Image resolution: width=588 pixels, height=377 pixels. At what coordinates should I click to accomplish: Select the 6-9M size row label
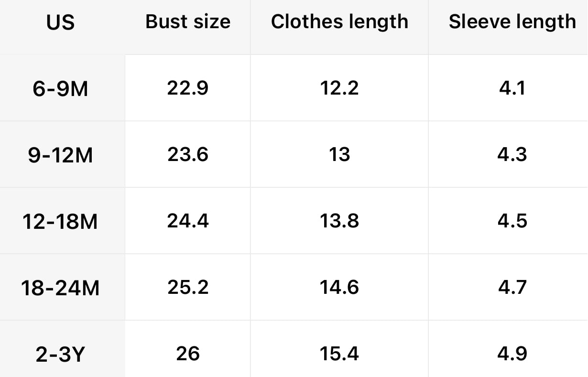(x=61, y=88)
